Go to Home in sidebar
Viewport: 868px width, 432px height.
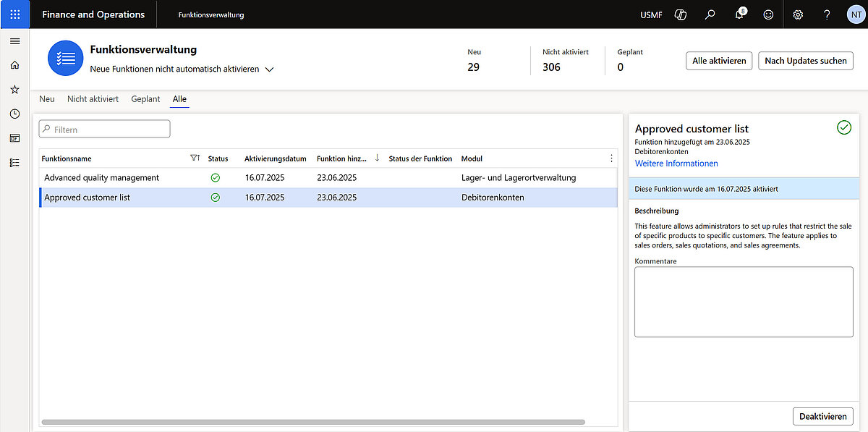tap(14, 65)
